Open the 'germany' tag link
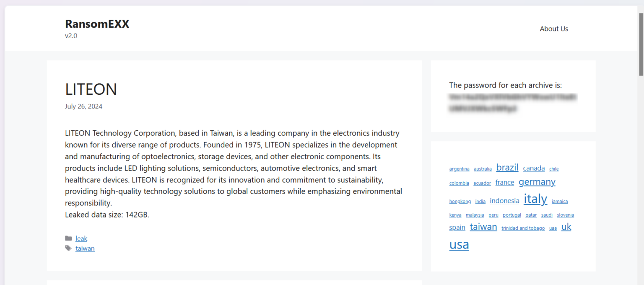This screenshot has width=644, height=285. point(537,182)
